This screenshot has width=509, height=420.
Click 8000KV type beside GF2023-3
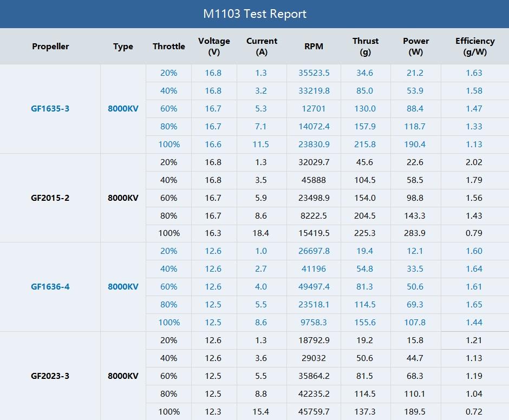(123, 376)
